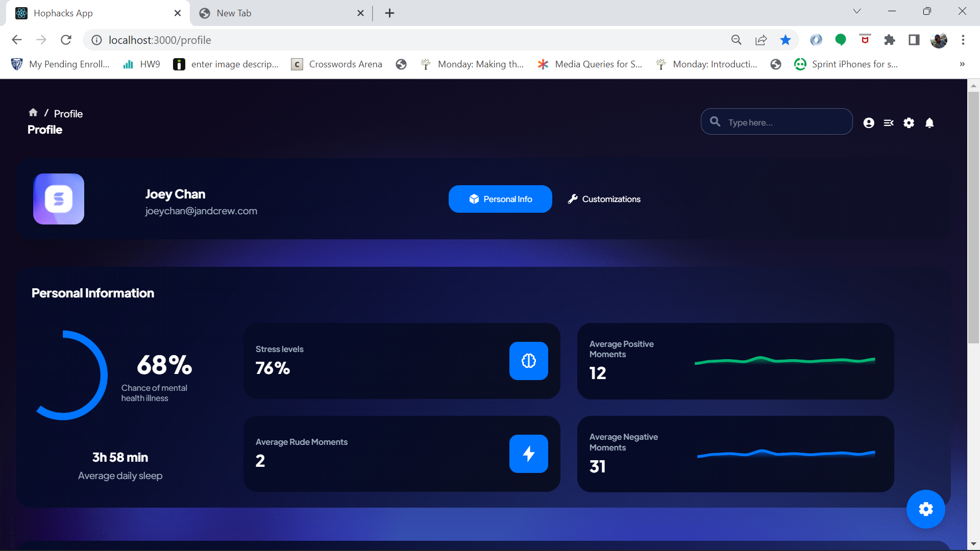Image resolution: width=980 pixels, height=551 pixels.
Task: Click the Profile breadcrumb link
Action: point(68,114)
